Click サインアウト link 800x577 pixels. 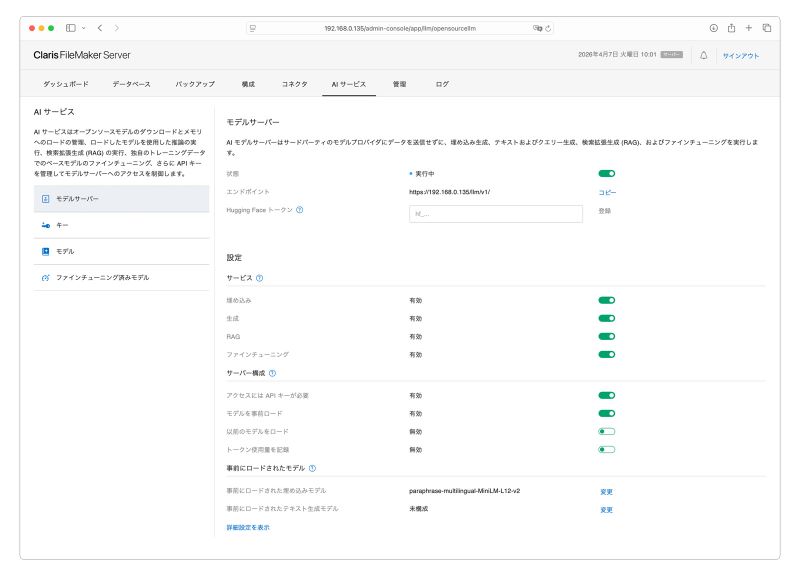click(740, 55)
